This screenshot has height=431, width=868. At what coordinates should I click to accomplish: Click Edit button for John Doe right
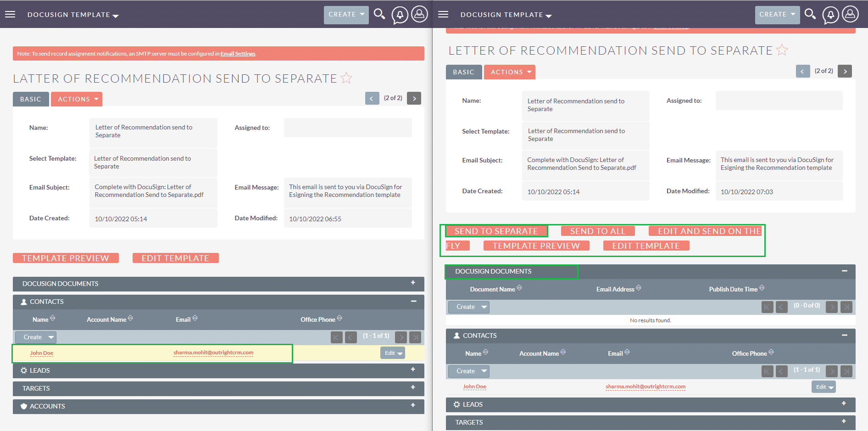(x=820, y=387)
